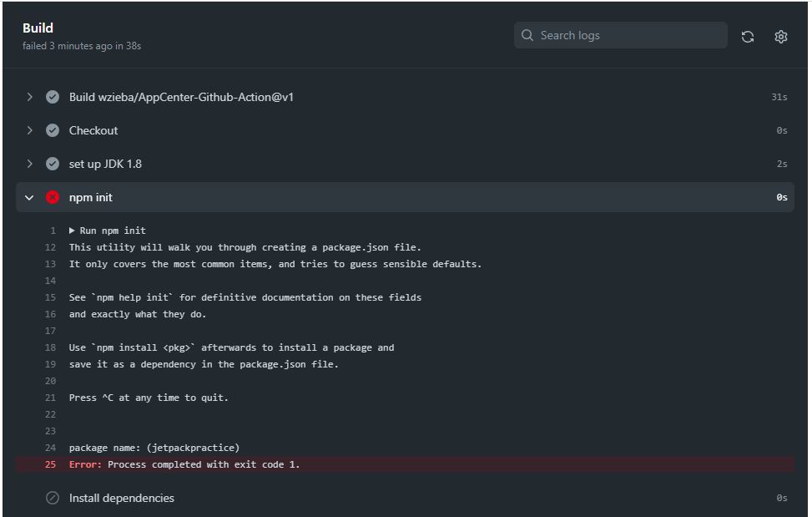Expand the Checkout step chevron
The image size is (812, 517).
point(30,130)
